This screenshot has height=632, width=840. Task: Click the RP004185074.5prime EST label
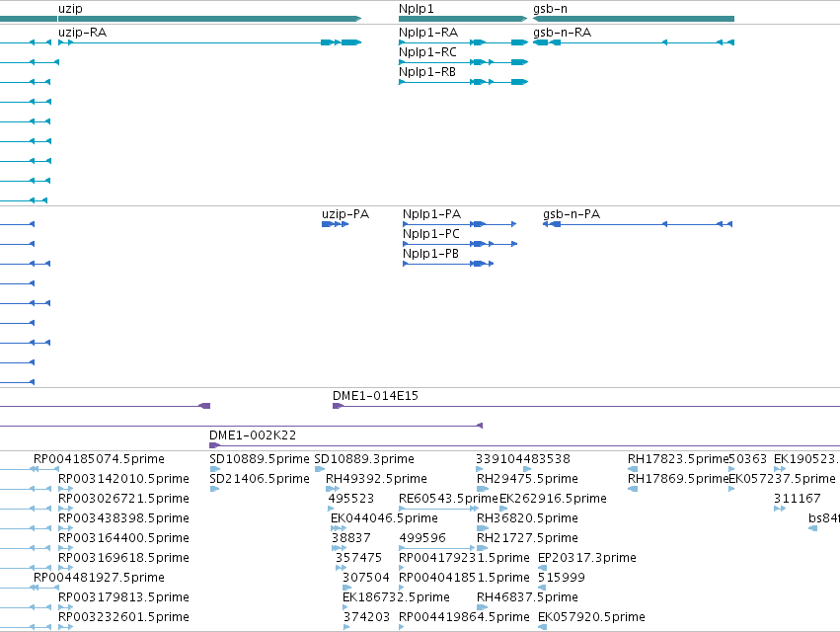(x=99, y=459)
